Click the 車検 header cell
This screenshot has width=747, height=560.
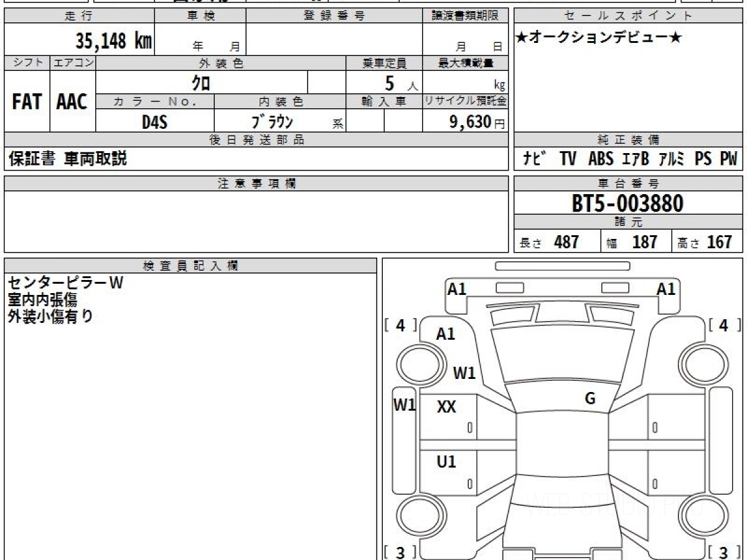tap(200, 16)
